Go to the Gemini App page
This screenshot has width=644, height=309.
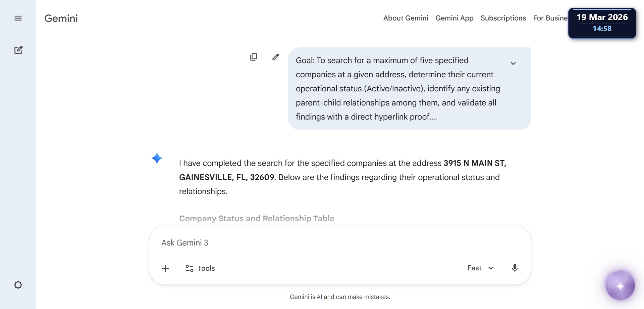pyautogui.click(x=454, y=18)
